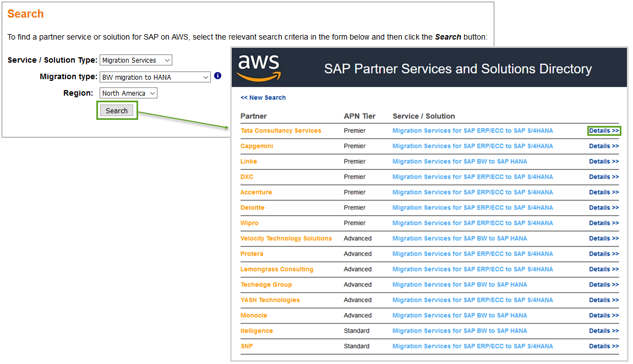Open the Capgemini partner link
Viewport: 633px width, 364px height.
pos(257,146)
